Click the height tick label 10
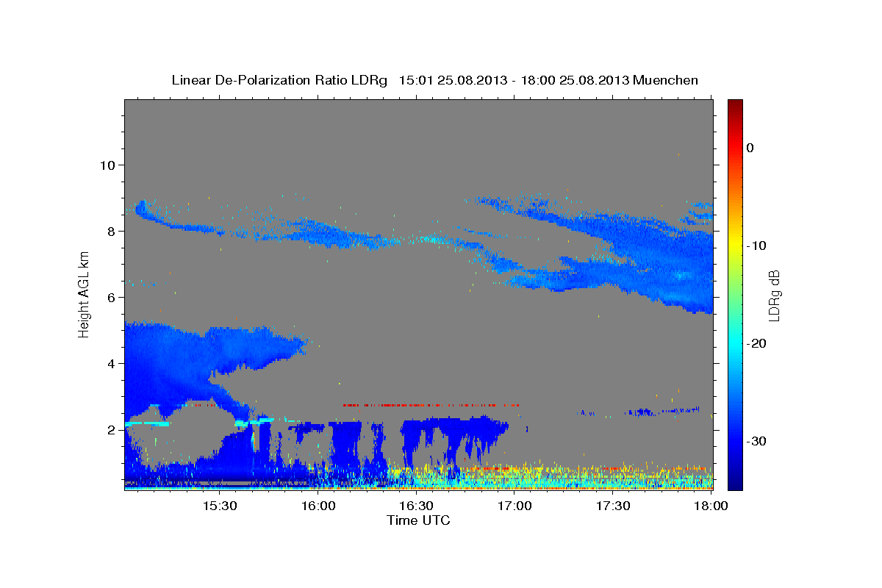The height and width of the screenshot is (588, 882). point(108,165)
